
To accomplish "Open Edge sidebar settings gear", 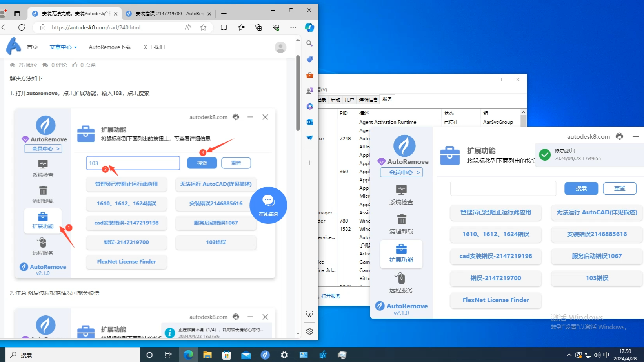I will coord(309,331).
